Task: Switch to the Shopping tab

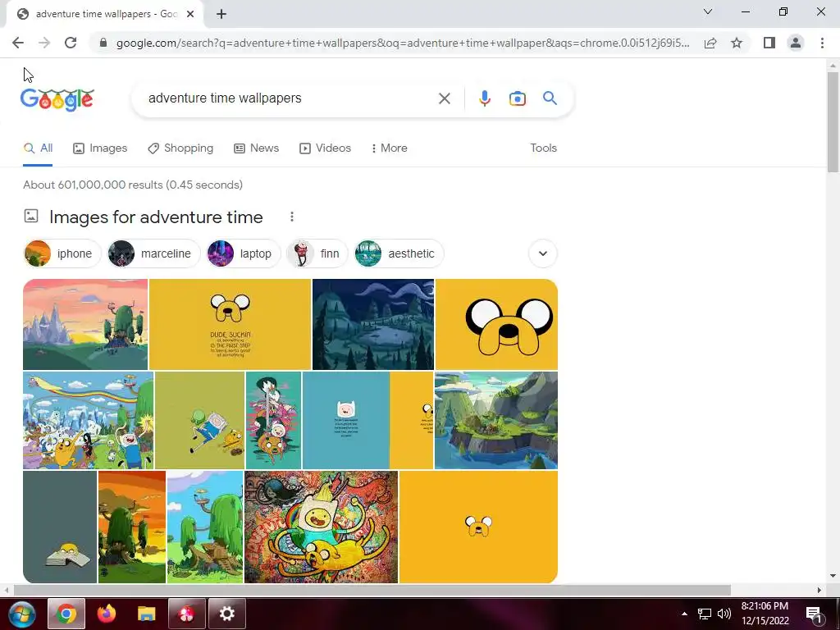Action: click(180, 148)
